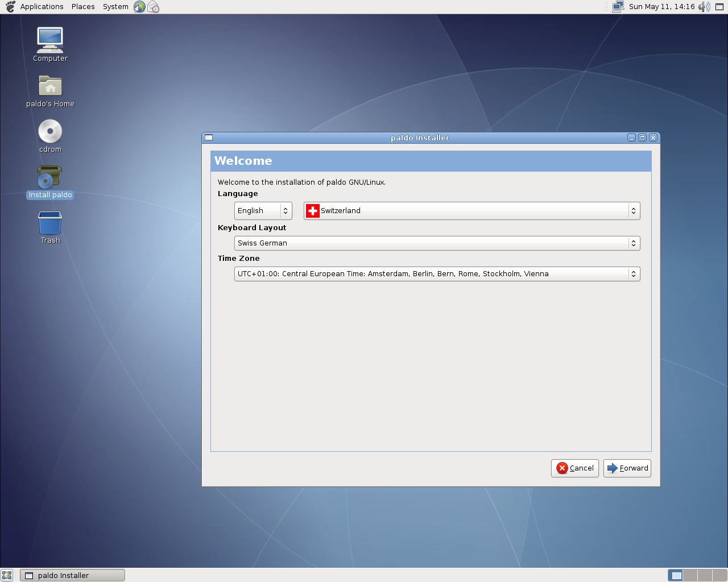Click the Keyboard Layout label

(252, 227)
